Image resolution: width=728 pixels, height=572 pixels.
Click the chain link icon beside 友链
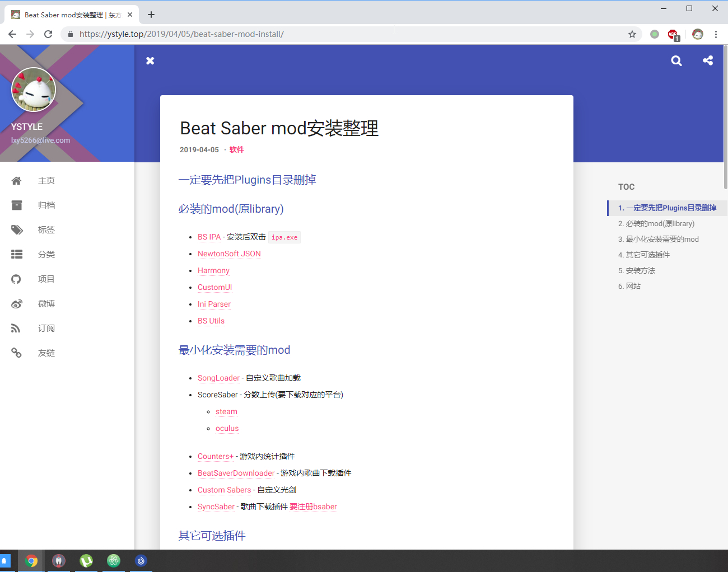pos(16,353)
